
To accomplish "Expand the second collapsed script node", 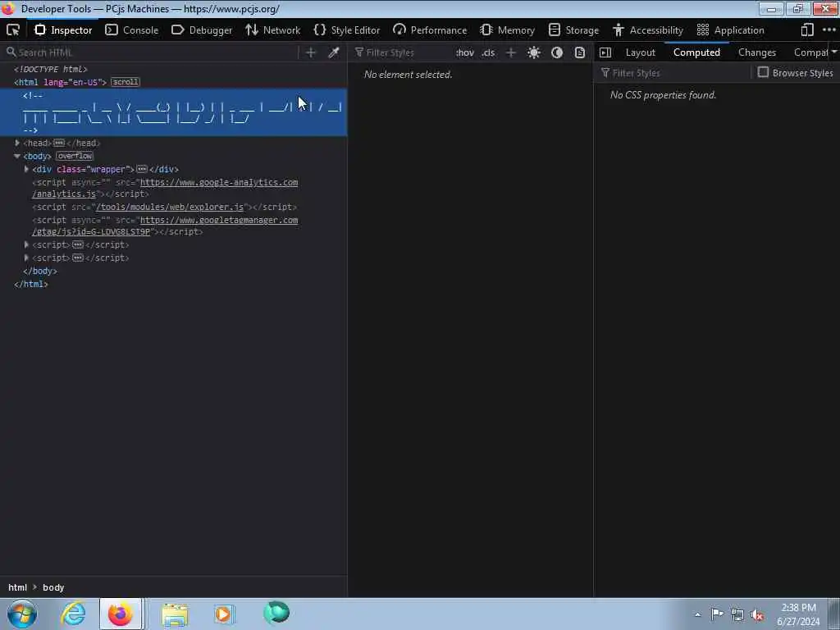I will [x=26, y=258].
